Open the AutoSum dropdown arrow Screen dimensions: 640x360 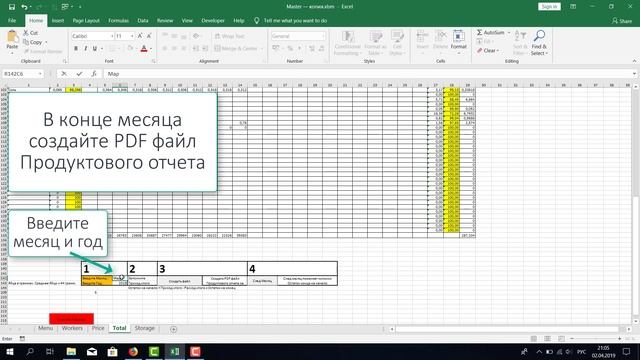(509, 32)
